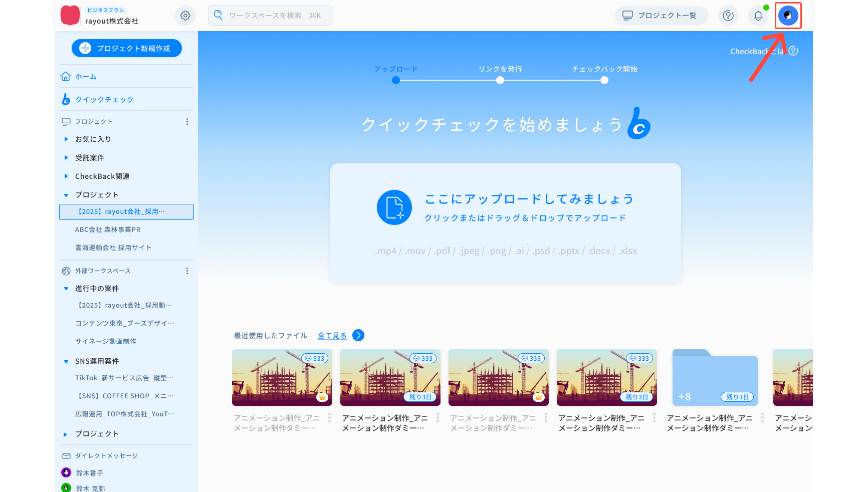The height and width of the screenshot is (492, 868).
Task: Click ダイレクトメッセージ section header
Action: click(106, 456)
